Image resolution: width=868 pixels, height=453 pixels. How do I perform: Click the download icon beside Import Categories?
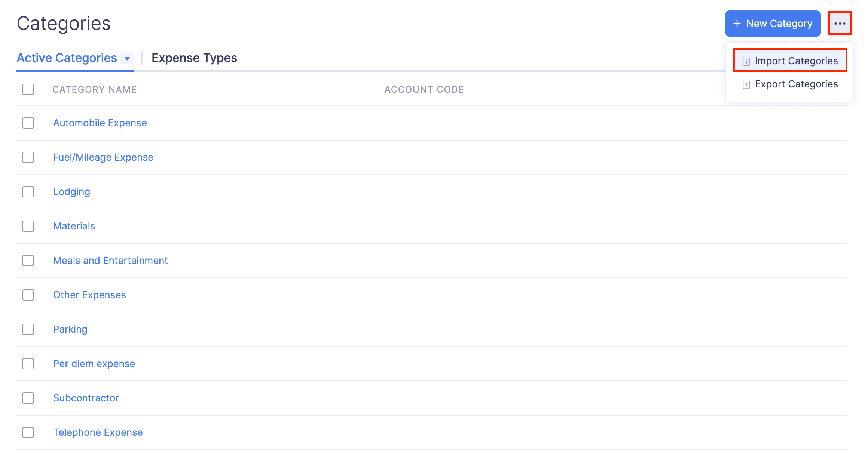point(746,61)
